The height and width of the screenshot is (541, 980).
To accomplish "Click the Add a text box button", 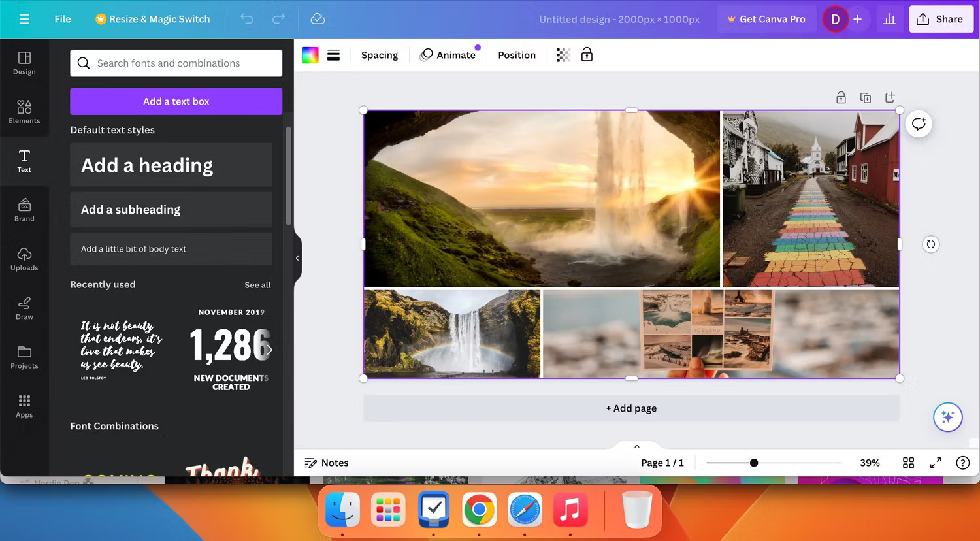I will tap(176, 101).
